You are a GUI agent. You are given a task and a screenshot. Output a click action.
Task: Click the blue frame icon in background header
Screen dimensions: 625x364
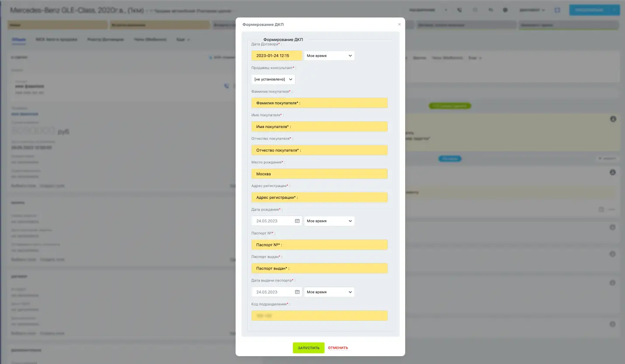(x=557, y=10)
